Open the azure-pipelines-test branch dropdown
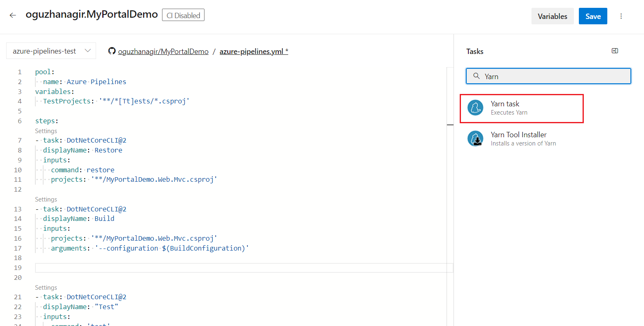Image resolution: width=644 pixels, height=326 pixels. pyautogui.click(x=51, y=51)
